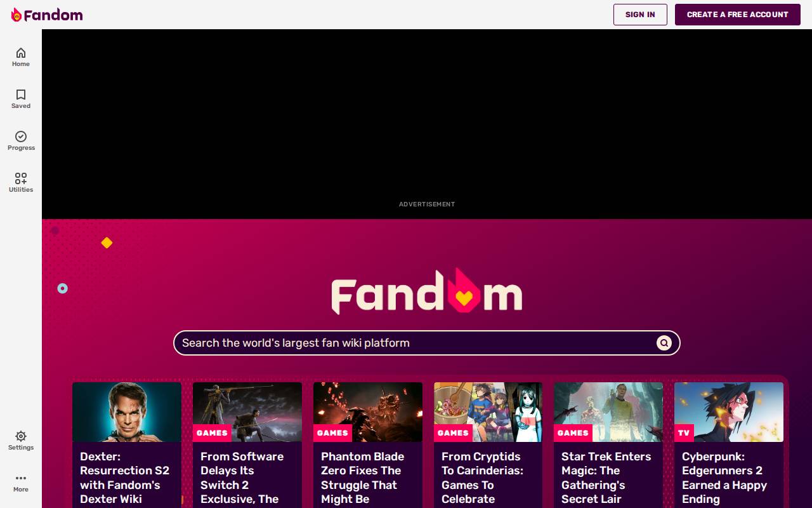Click the search magnifier icon
This screenshot has height=508, width=812.
(664, 343)
